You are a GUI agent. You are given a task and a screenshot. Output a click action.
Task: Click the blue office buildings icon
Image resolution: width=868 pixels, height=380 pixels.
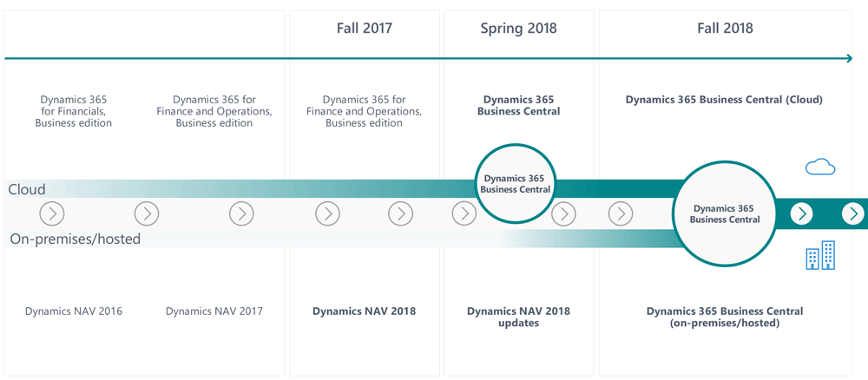[x=820, y=255]
